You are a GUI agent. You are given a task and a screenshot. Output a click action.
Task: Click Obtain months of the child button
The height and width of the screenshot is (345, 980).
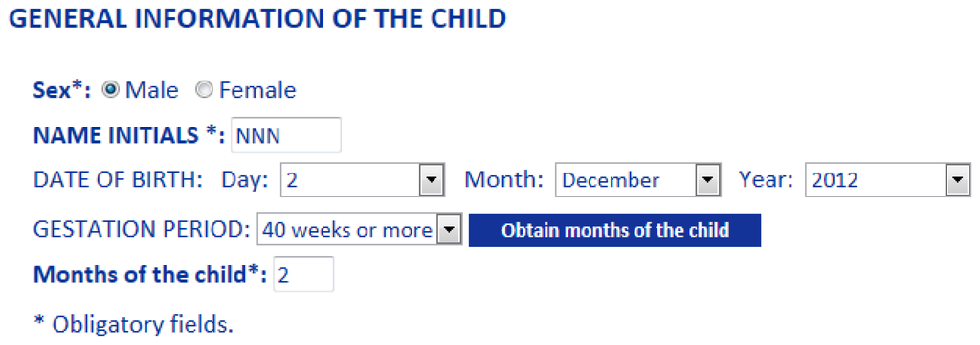coord(615,230)
